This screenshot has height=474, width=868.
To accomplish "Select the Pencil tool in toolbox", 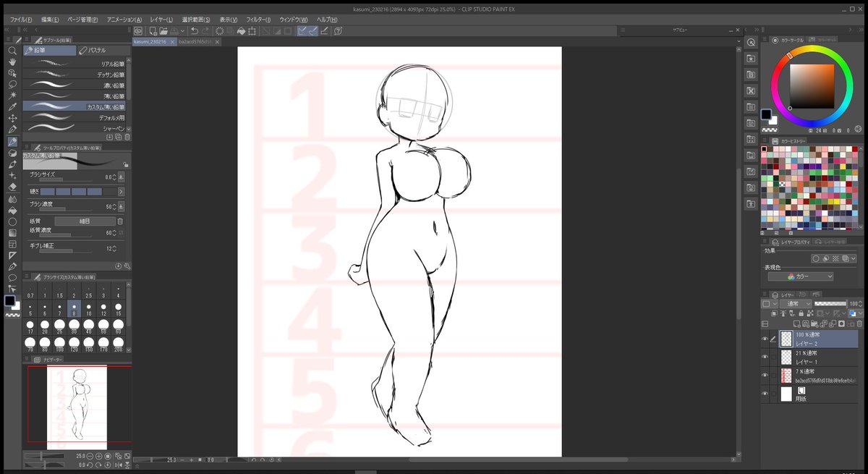I will tap(12, 142).
